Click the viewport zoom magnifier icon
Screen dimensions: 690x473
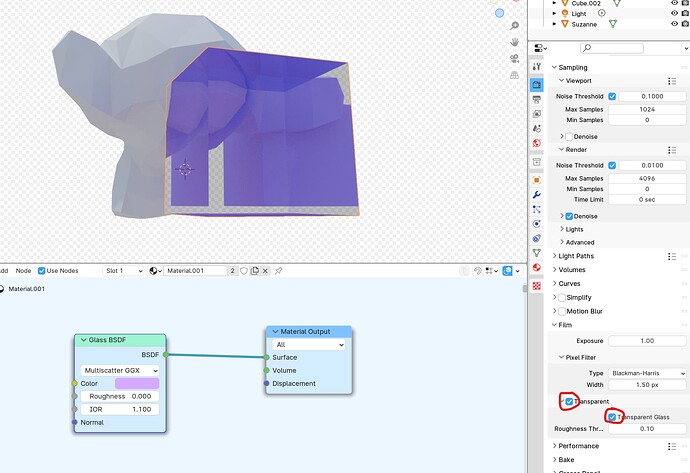[514, 26]
